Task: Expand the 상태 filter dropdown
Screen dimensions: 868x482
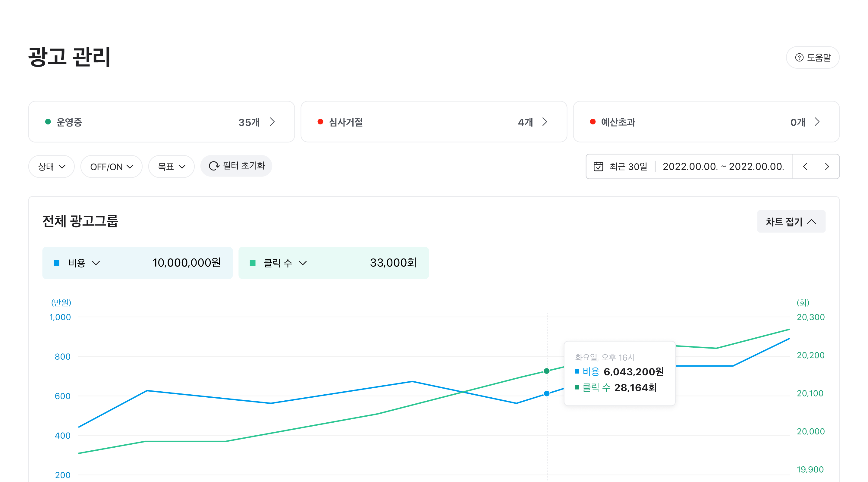Action: click(51, 166)
